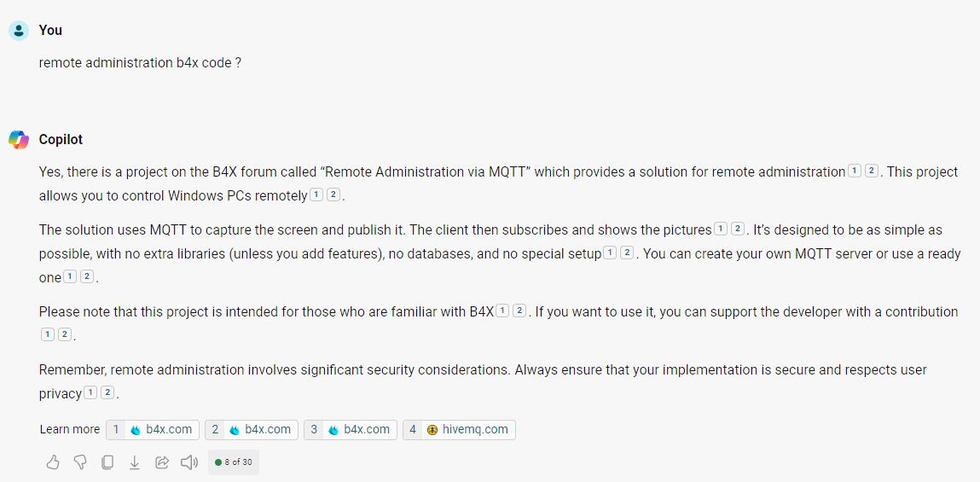Click the 'Learn more' label
The height and width of the screenshot is (482, 980).
tap(70, 429)
